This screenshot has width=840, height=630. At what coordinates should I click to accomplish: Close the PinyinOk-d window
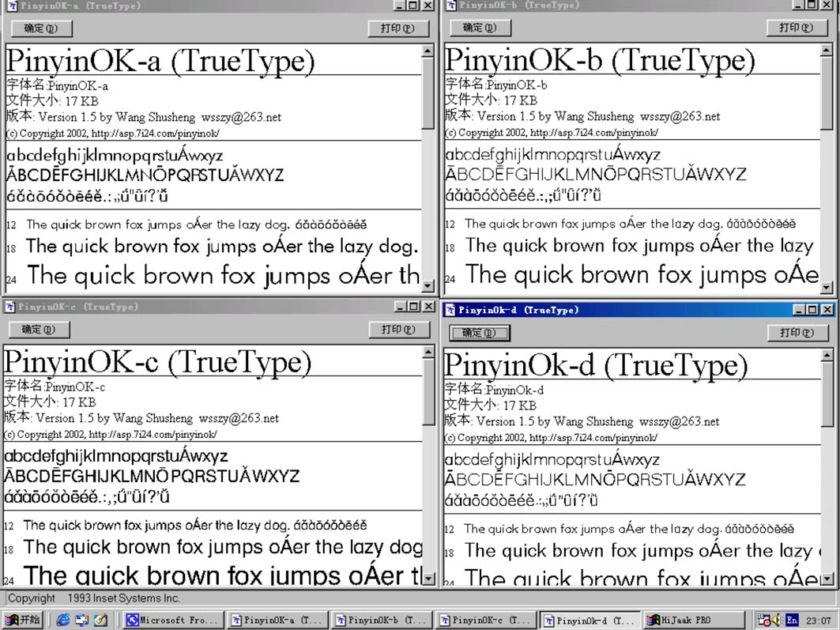[x=827, y=310]
